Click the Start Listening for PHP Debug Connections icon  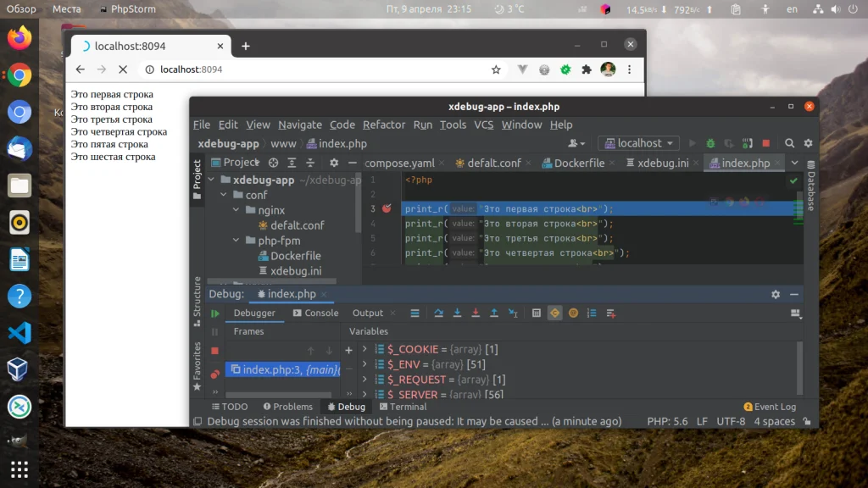(x=746, y=144)
